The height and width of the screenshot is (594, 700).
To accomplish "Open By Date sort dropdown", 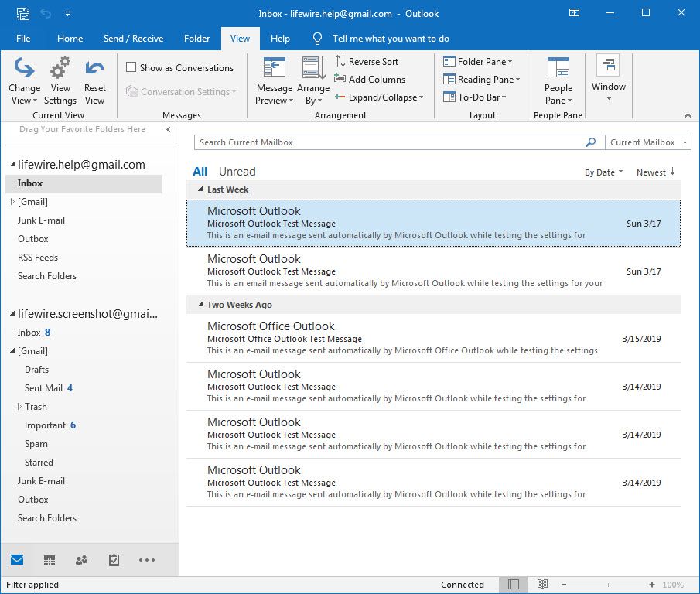I will [x=603, y=172].
